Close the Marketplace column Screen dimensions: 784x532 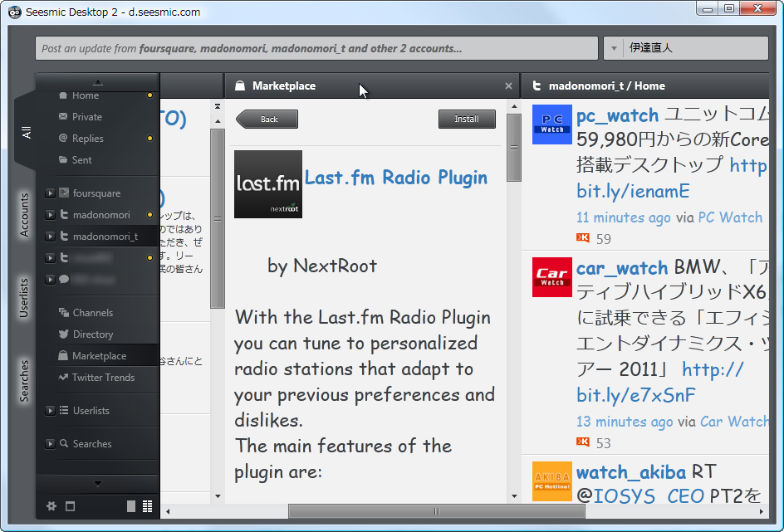pyautogui.click(x=508, y=86)
